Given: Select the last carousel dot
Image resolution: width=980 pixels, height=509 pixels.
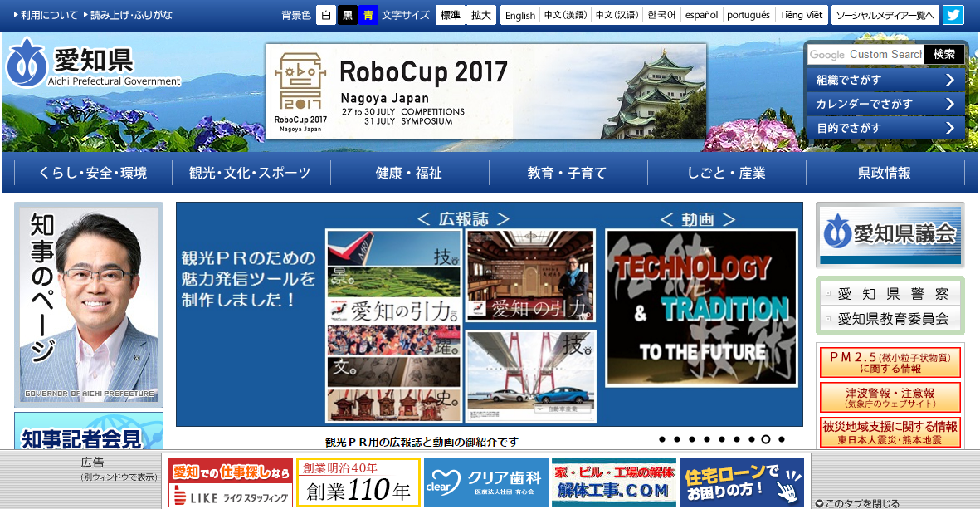Looking at the screenshot, I should point(781,439).
